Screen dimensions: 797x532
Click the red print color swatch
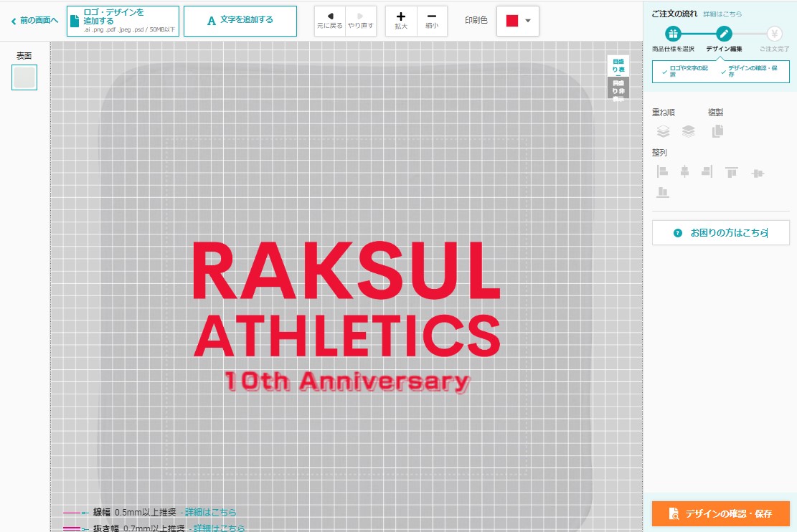[x=512, y=21]
